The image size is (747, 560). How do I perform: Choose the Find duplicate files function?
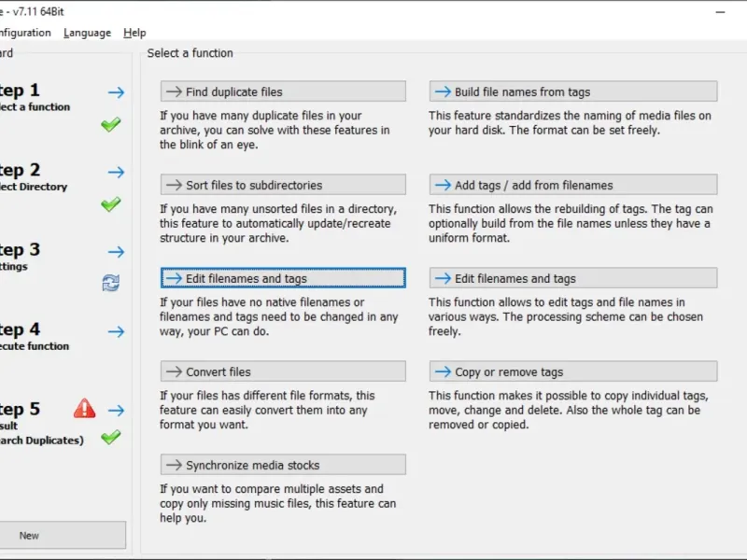coord(283,91)
